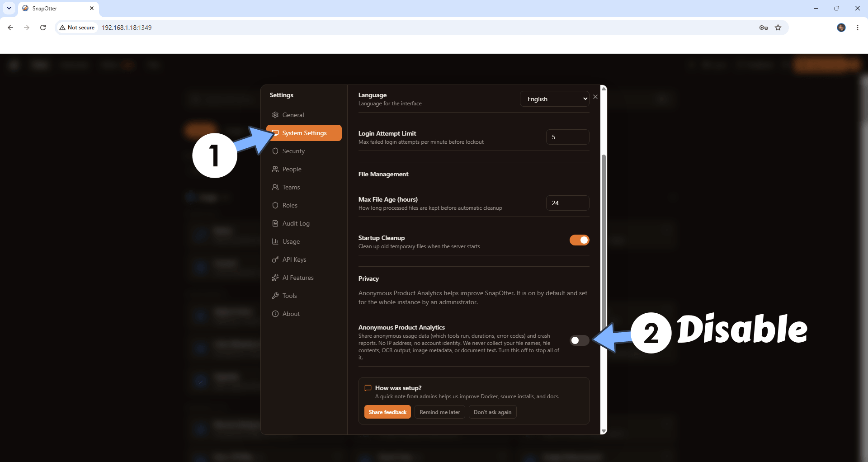Open AI Features sparkle icon
868x462 pixels.
(275, 278)
